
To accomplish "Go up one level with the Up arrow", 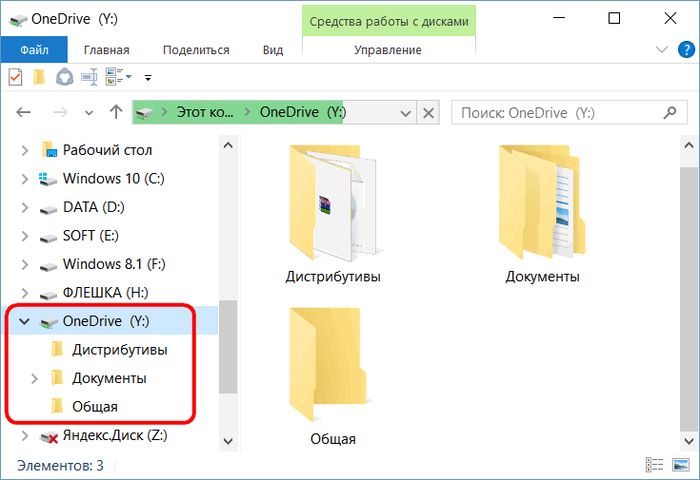I will [x=116, y=113].
